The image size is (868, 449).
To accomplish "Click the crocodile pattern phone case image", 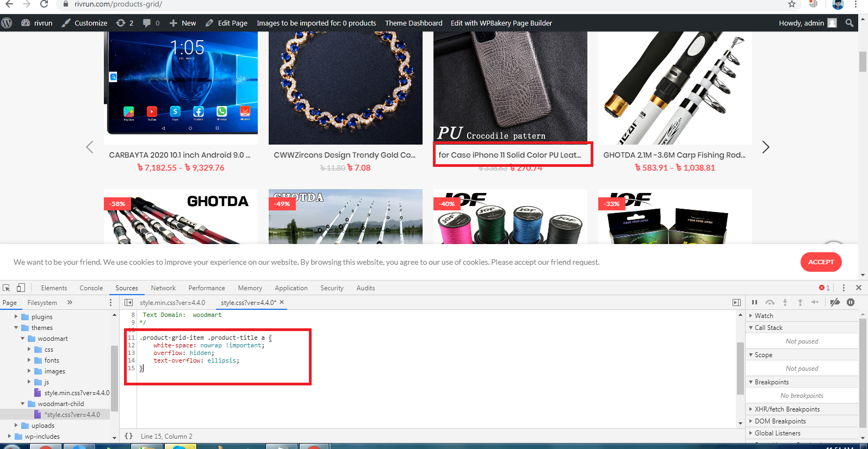I will click(x=510, y=87).
